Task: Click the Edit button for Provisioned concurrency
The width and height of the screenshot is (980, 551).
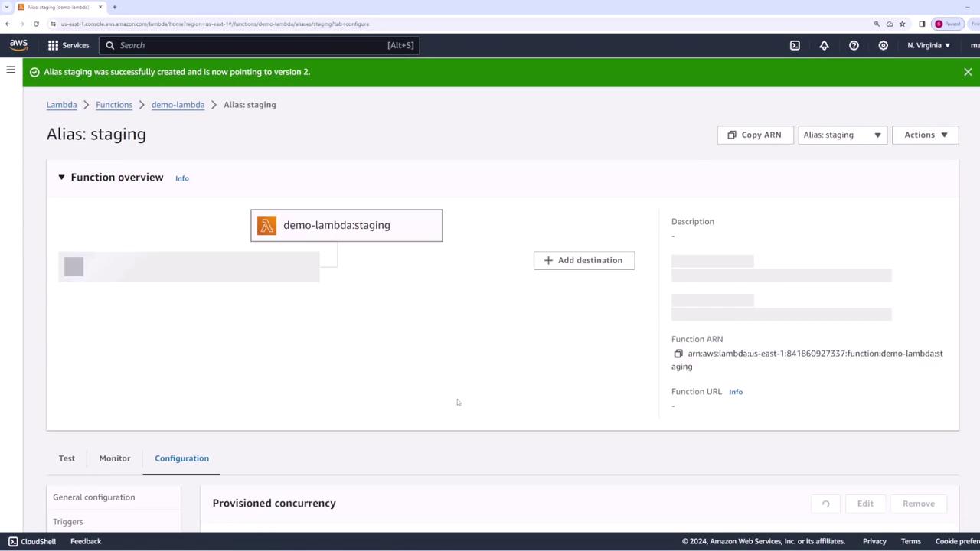Action: point(865,504)
